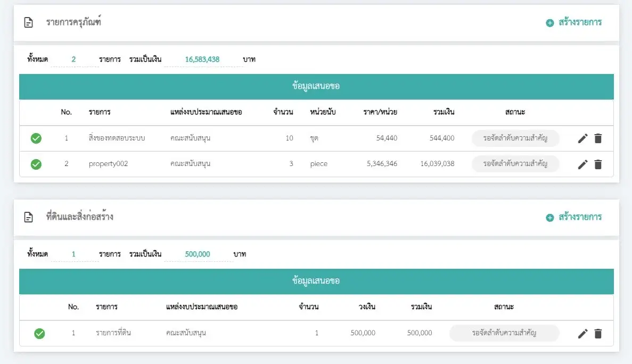Image resolution: width=632 pixels, height=364 pixels.
Task: Click status badge of property002 row
Action: (515, 164)
